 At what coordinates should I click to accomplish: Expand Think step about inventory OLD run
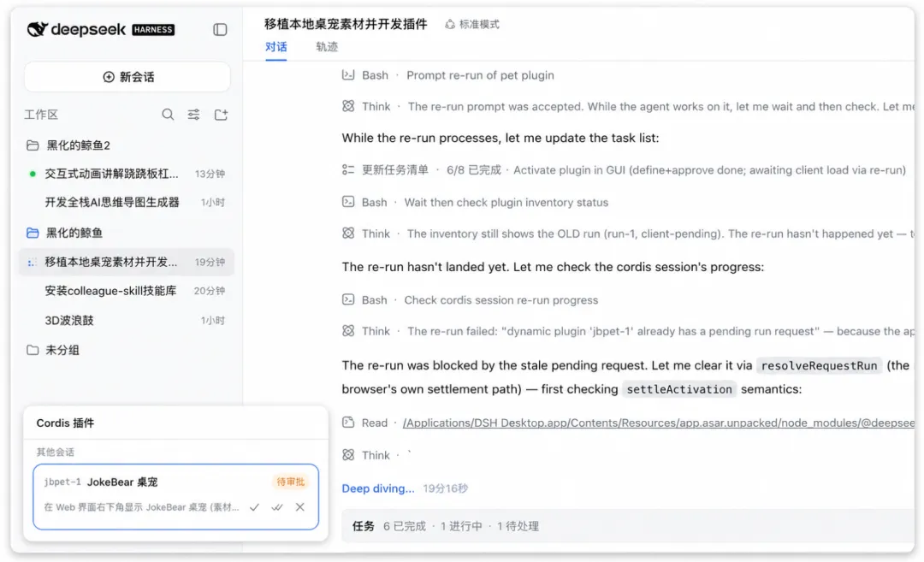tap(628, 234)
